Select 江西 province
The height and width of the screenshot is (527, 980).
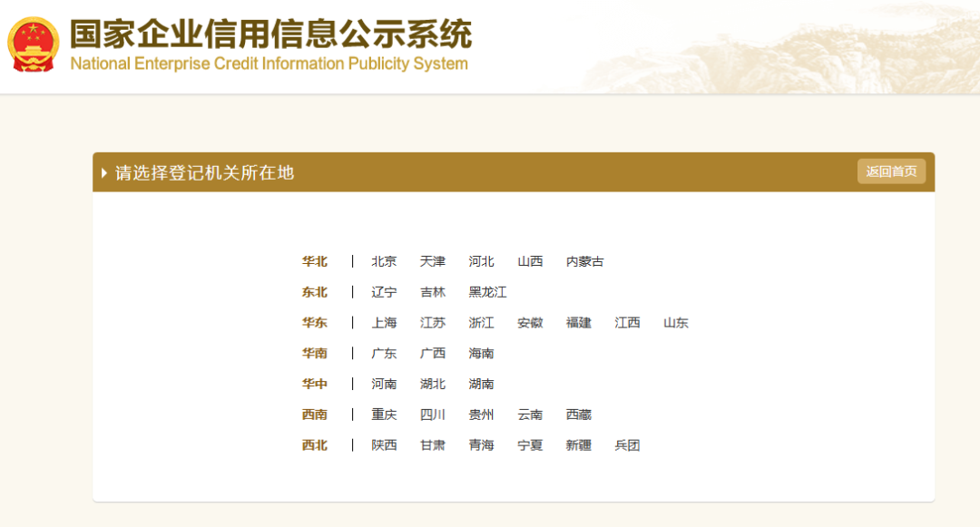(x=628, y=323)
